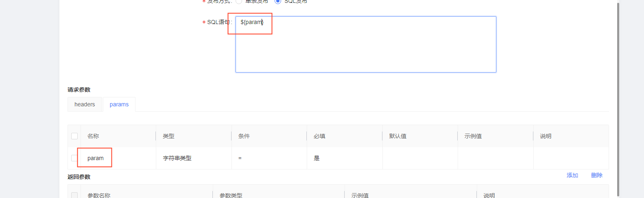Click the 是 required cell
The height and width of the screenshot is (198, 644).
click(x=317, y=158)
